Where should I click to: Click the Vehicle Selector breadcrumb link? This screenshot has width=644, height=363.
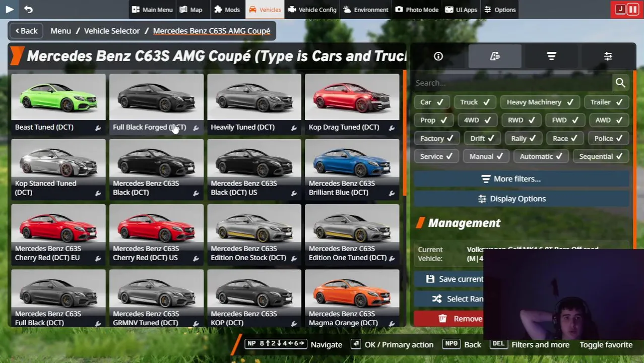[x=112, y=31]
